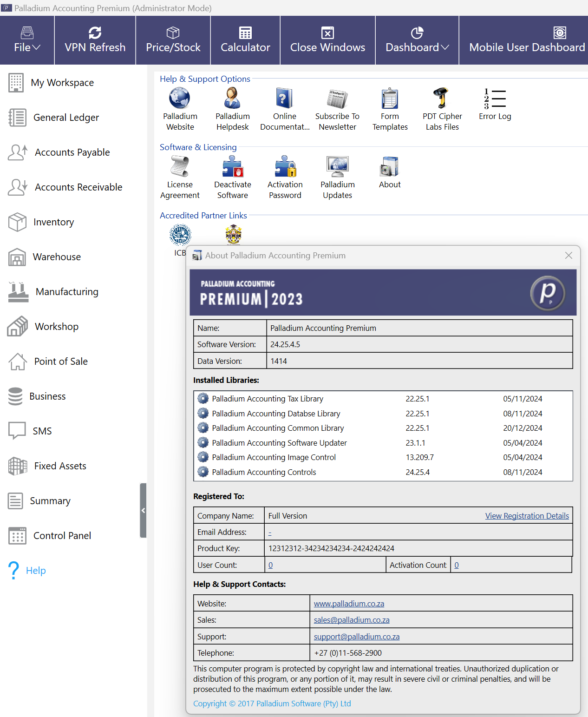Open Fixed Assets module
The height and width of the screenshot is (717, 588).
[47, 466]
